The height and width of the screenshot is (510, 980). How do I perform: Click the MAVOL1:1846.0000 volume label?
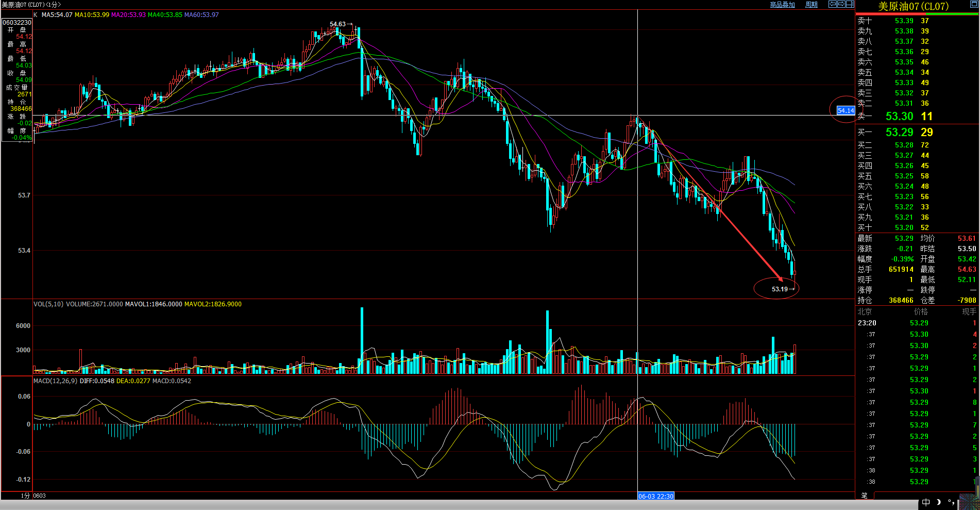154,304
